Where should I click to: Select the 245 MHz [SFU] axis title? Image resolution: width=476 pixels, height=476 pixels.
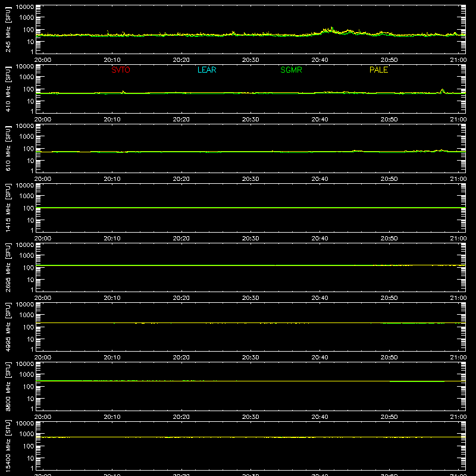tap(8, 29)
